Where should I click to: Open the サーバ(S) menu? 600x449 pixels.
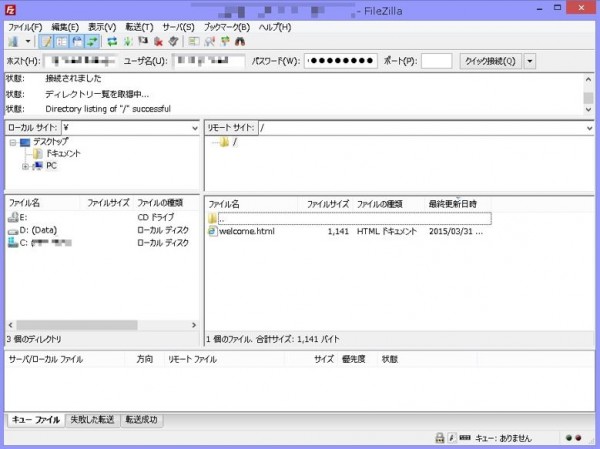pyautogui.click(x=178, y=27)
